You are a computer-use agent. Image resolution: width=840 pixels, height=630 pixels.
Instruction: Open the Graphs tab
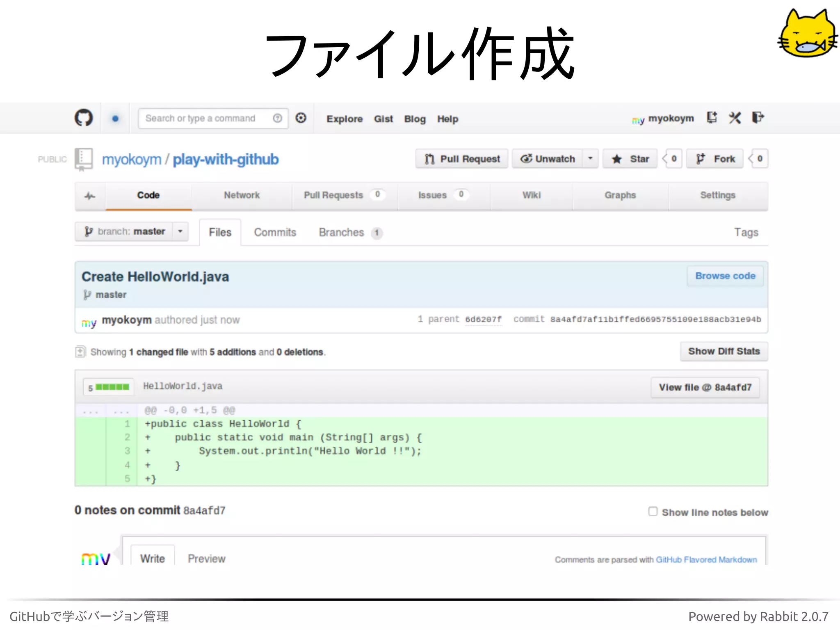click(x=620, y=196)
